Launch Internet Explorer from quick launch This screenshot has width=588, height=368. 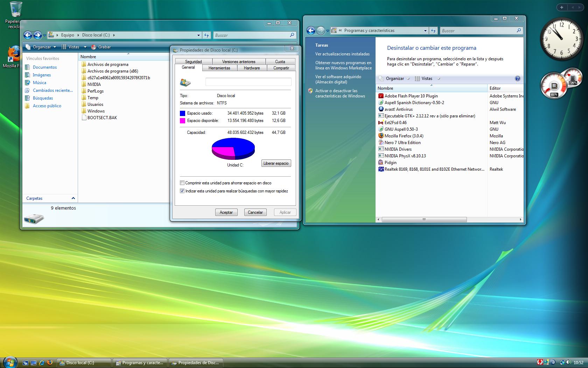pyautogui.click(x=42, y=363)
